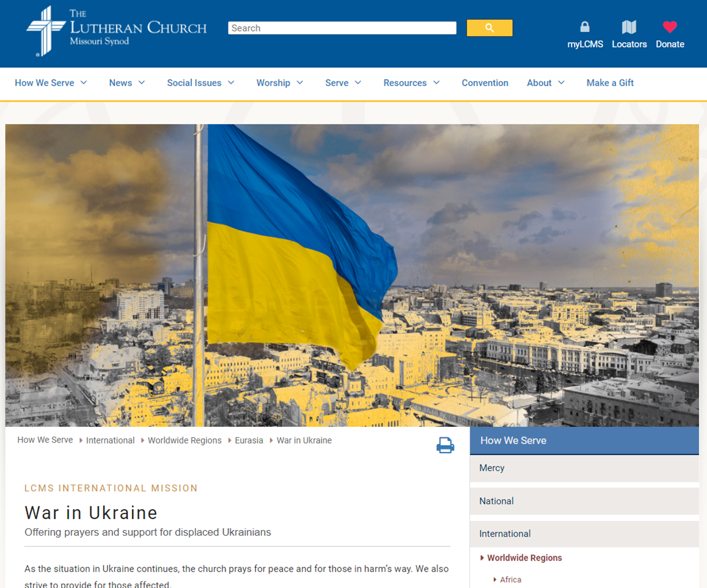Select Convention in the navigation bar
Viewport: 707px width, 588px height.
485,83
